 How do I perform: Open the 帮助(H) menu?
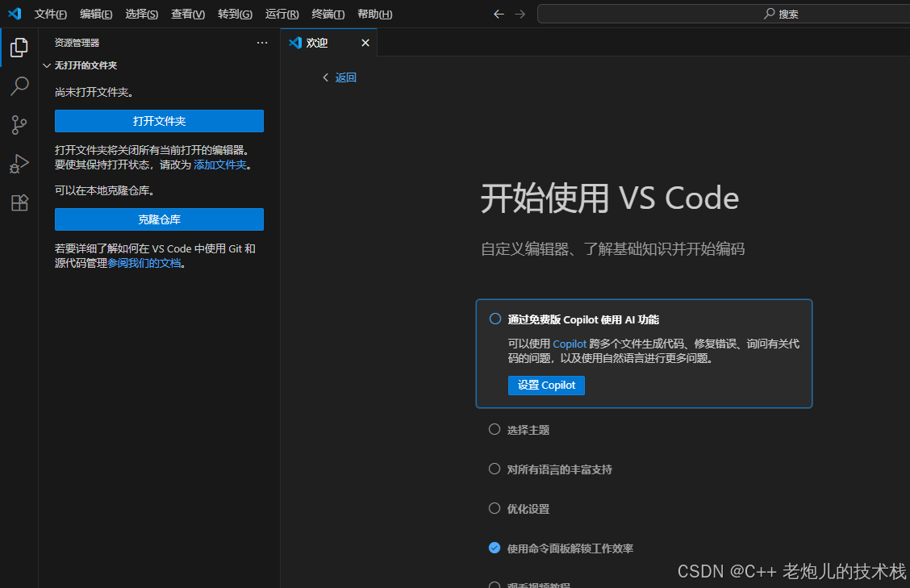coord(375,14)
